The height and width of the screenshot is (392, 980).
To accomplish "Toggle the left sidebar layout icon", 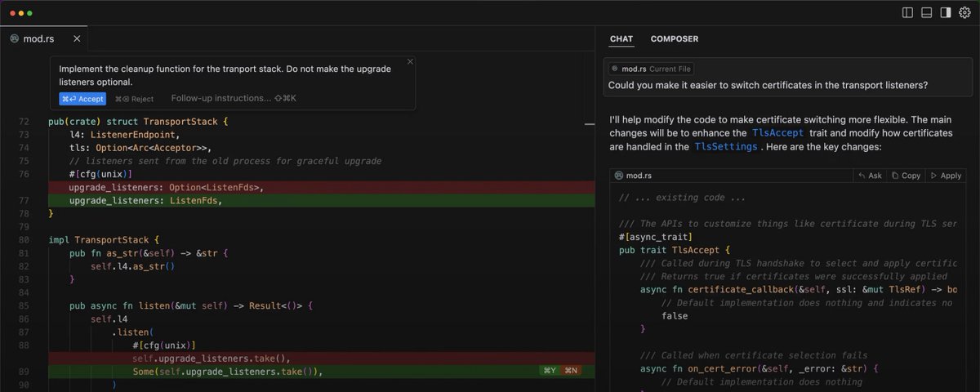I will tap(907, 12).
